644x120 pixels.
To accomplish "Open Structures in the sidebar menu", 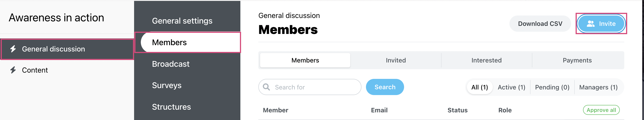I will (172, 107).
